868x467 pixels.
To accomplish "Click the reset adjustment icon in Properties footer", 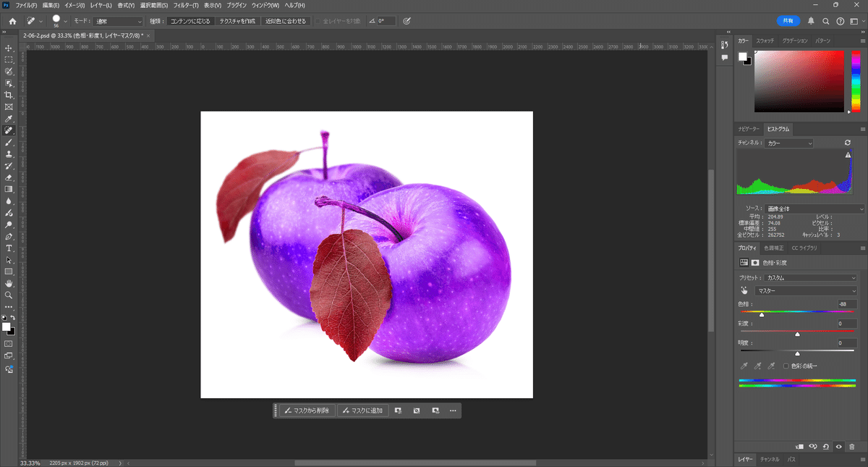I will [x=826, y=447].
